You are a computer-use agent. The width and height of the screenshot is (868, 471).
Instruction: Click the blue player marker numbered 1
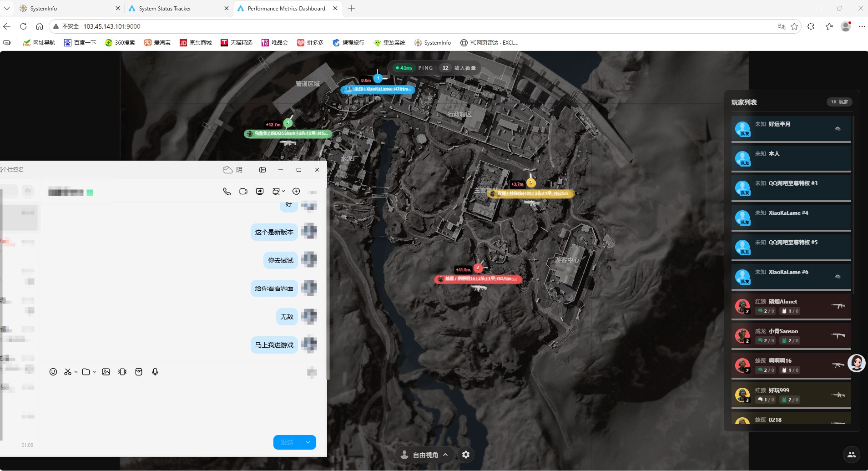tap(378, 78)
